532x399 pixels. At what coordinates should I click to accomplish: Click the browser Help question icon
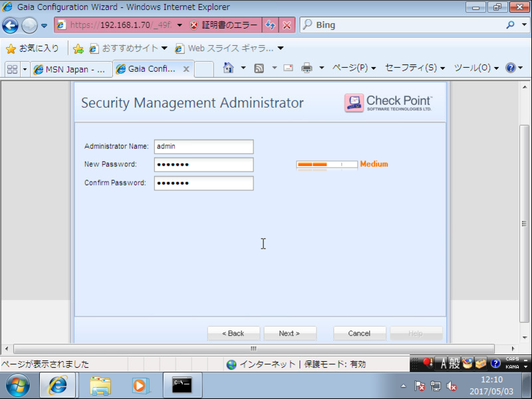[510, 68]
